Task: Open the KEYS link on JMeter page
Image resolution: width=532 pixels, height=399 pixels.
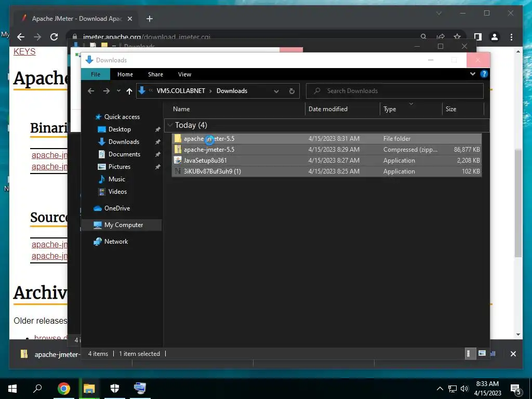Action: (24, 51)
